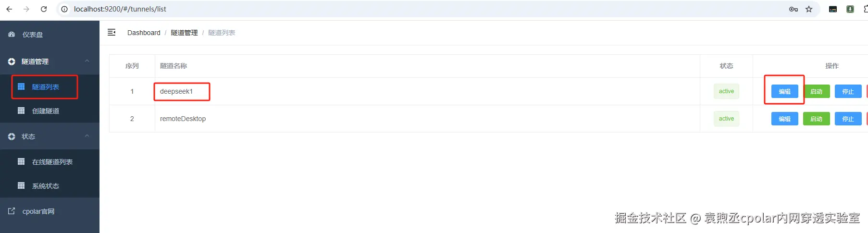
Task: Click Dashboard breadcrumb link
Action: [144, 33]
